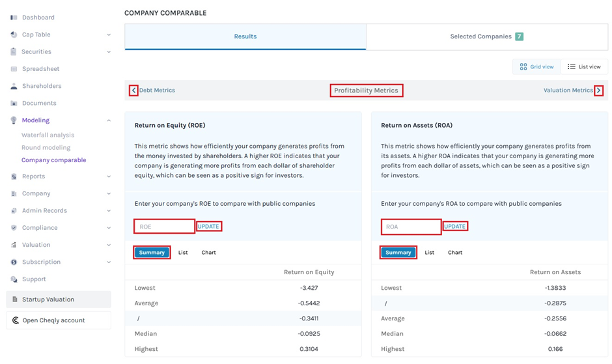Click the Reports icon in sidebar
612x364 pixels.
click(x=14, y=176)
